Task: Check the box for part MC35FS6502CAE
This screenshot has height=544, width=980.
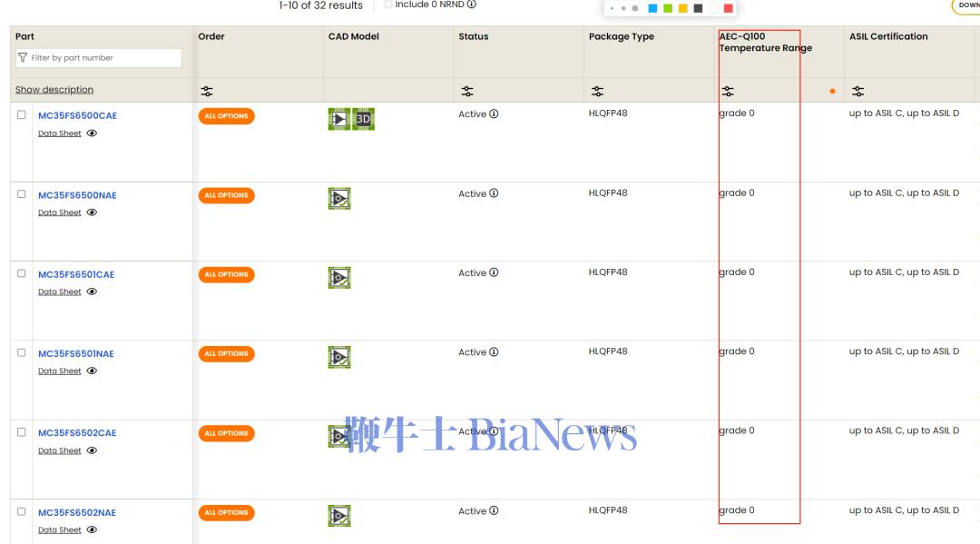Action: click(x=21, y=432)
